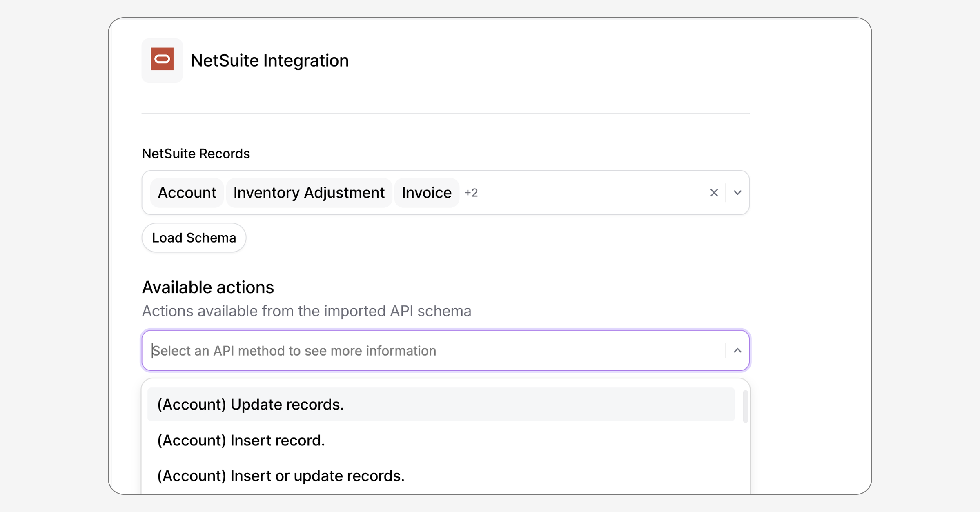Collapse the API method dropdown chevron
Screen dimensions: 980x512
[737, 351]
